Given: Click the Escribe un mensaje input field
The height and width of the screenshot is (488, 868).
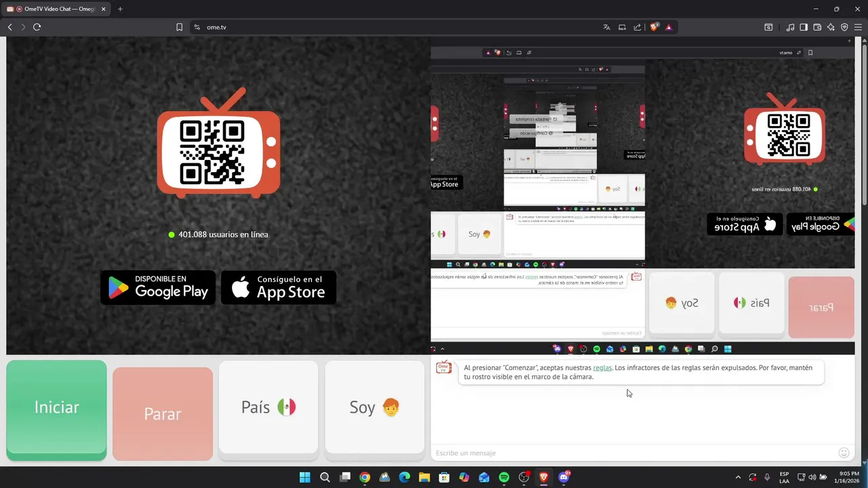Looking at the screenshot, I should [634, 453].
